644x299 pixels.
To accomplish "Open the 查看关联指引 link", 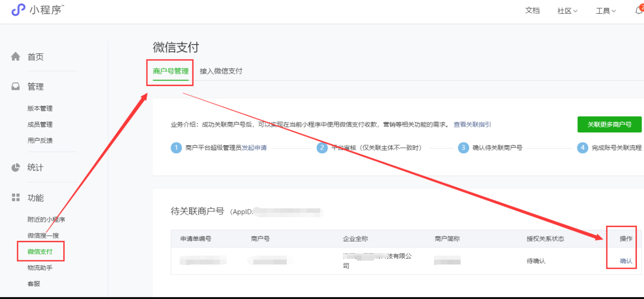I will pos(472,124).
